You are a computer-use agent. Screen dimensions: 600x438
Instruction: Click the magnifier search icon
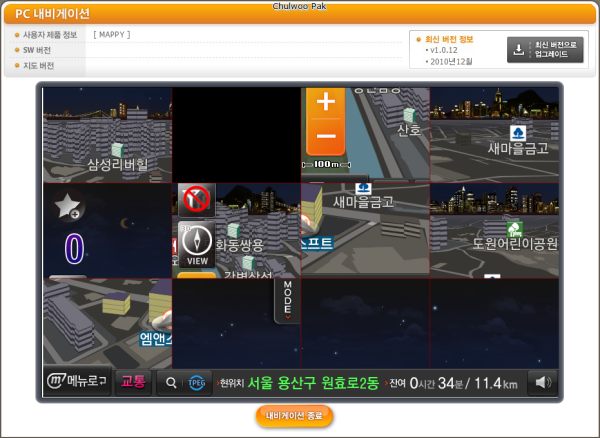[171, 382]
